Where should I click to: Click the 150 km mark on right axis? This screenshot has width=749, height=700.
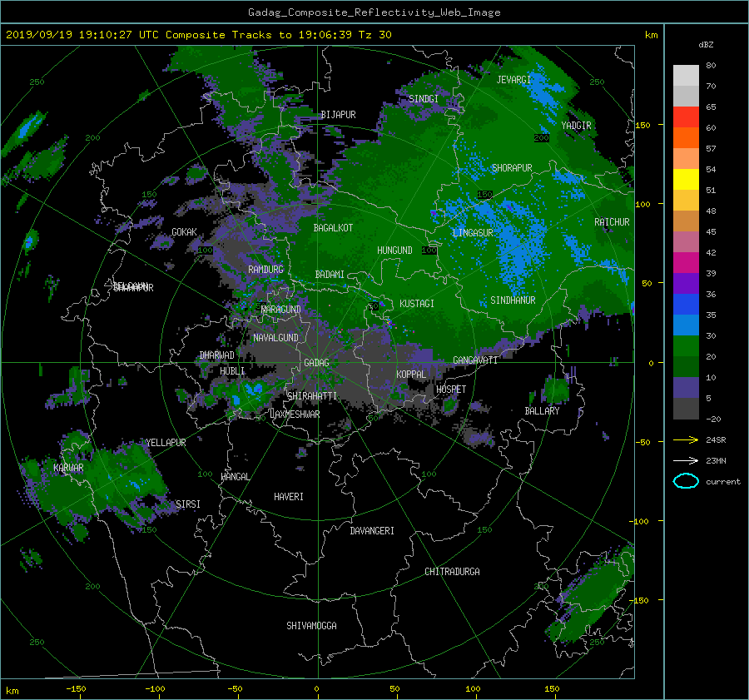[x=643, y=125]
